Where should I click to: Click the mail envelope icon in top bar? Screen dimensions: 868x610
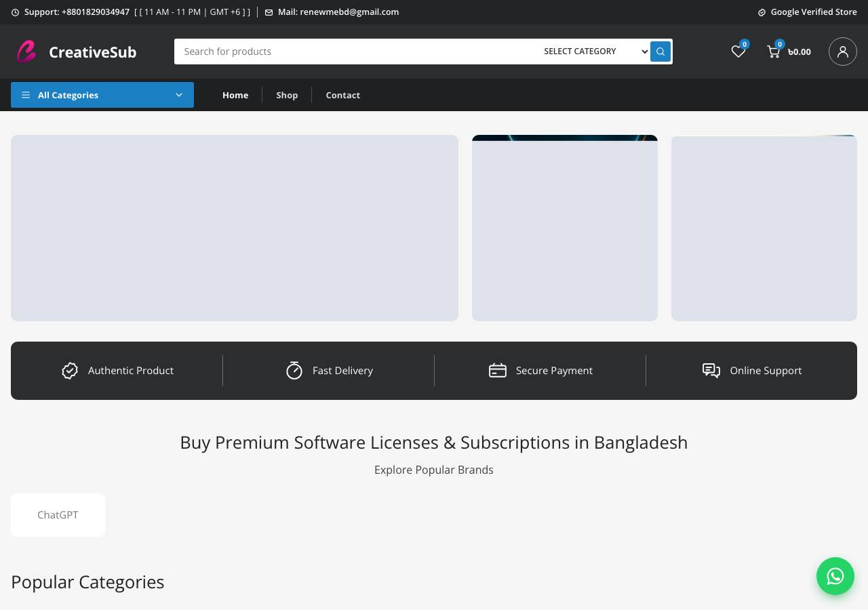coord(269,12)
